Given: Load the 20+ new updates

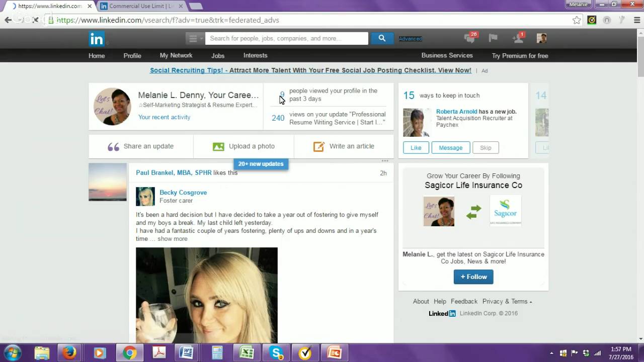Looking at the screenshot, I should [x=261, y=164].
